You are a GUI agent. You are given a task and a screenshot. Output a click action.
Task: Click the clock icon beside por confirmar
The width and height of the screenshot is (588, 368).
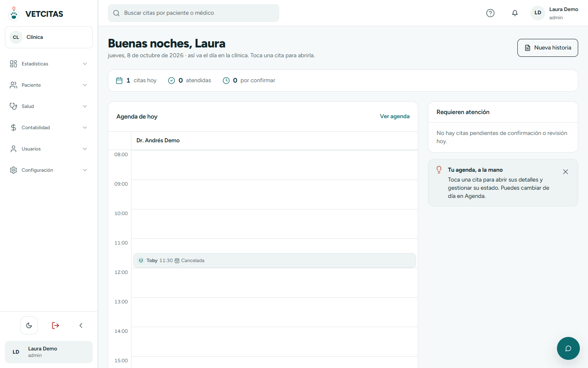coord(226,81)
